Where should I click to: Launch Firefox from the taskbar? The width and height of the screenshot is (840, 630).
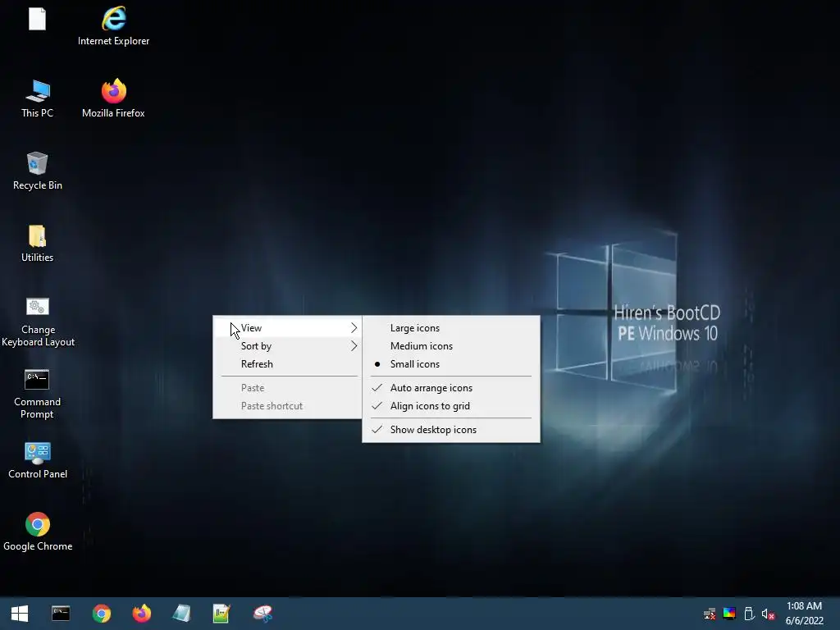141,614
